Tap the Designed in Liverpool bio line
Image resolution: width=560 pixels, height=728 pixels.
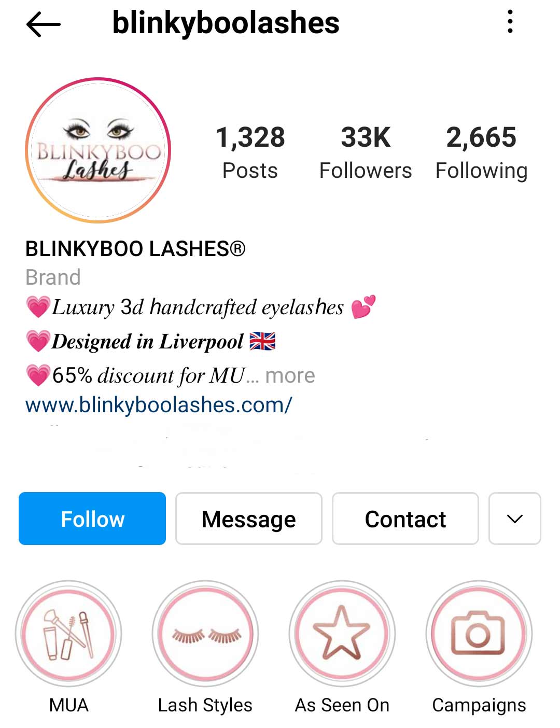point(150,341)
